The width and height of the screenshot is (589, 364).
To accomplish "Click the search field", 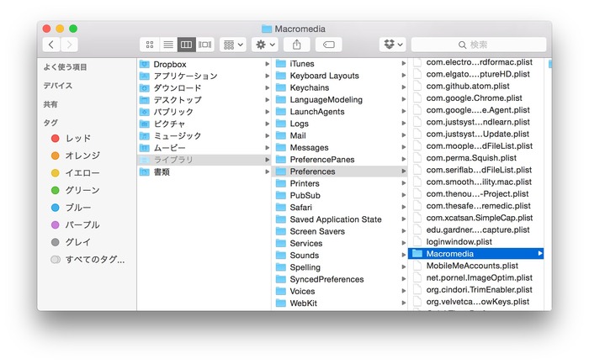I will click(479, 45).
